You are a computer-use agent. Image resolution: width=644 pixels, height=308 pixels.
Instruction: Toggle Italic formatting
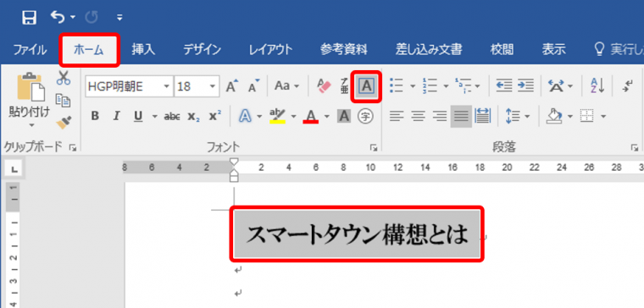[x=116, y=117]
